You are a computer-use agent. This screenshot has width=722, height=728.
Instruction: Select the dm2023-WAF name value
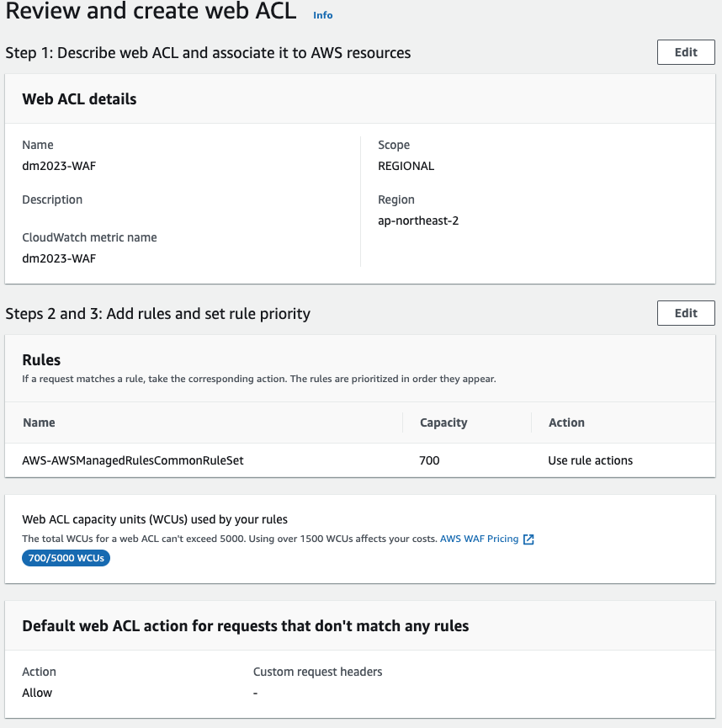59,166
